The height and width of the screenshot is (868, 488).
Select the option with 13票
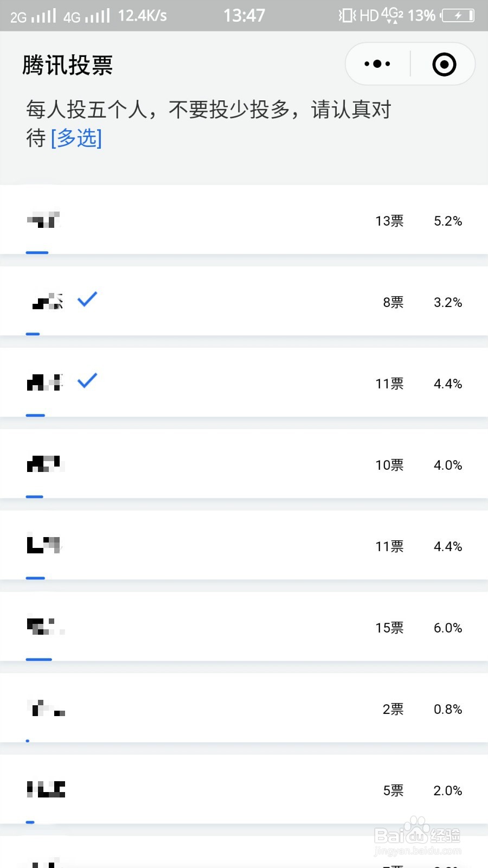pos(244,220)
